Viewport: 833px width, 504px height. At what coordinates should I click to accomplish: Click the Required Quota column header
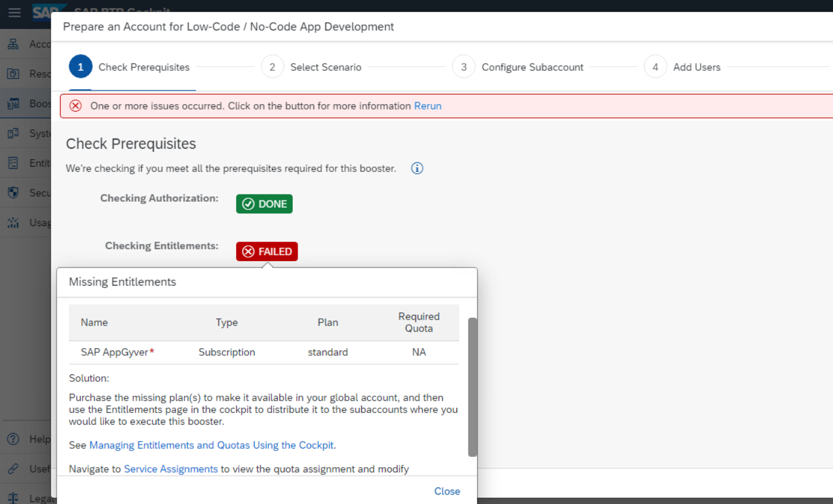pyautogui.click(x=419, y=322)
